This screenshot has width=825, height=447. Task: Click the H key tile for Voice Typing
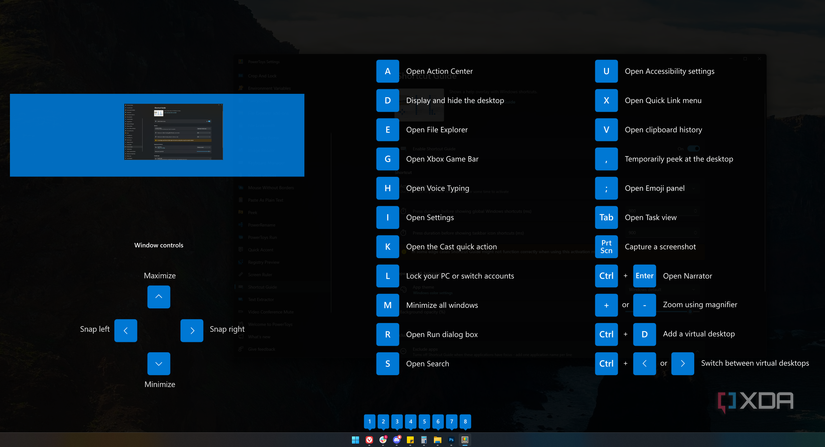[x=388, y=188]
